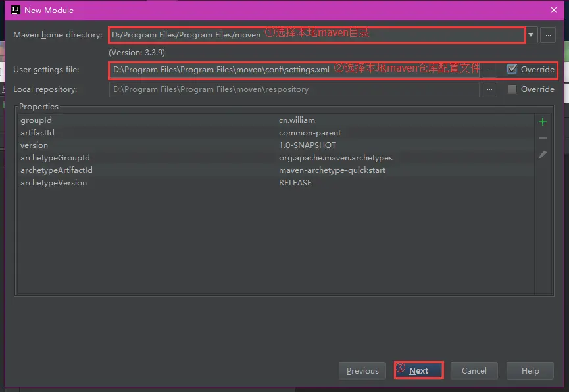
Task: Add a new Maven property with the plus icon
Action: pyautogui.click(x=542, y=121)
